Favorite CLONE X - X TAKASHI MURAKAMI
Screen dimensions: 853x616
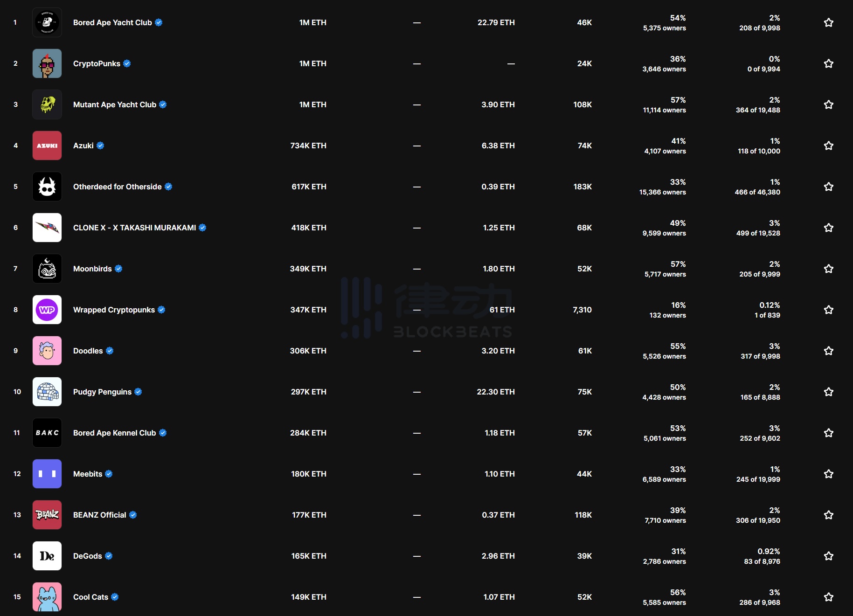[828, 228]
